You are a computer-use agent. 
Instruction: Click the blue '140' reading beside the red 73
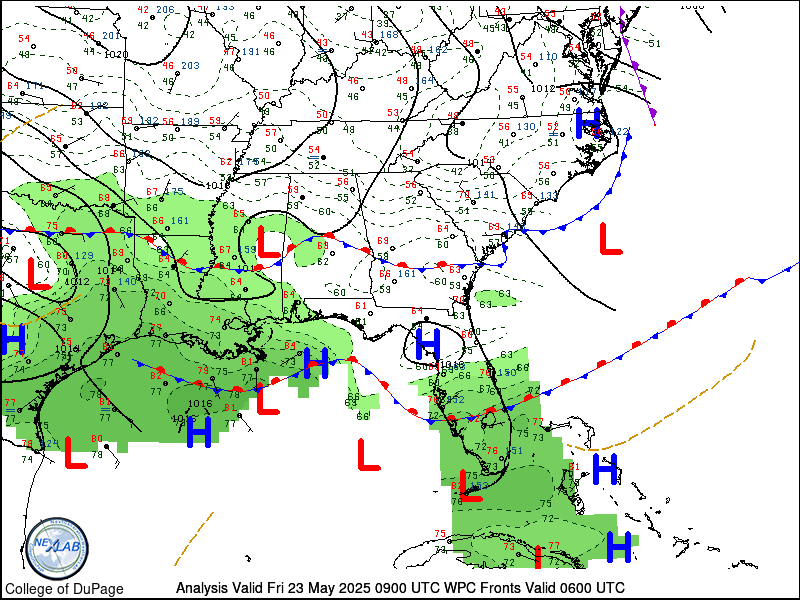[x=127, y=281]
